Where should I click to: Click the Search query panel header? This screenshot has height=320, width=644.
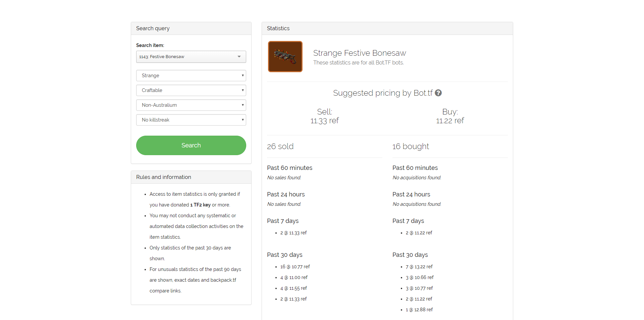click(x=191, y=29)
